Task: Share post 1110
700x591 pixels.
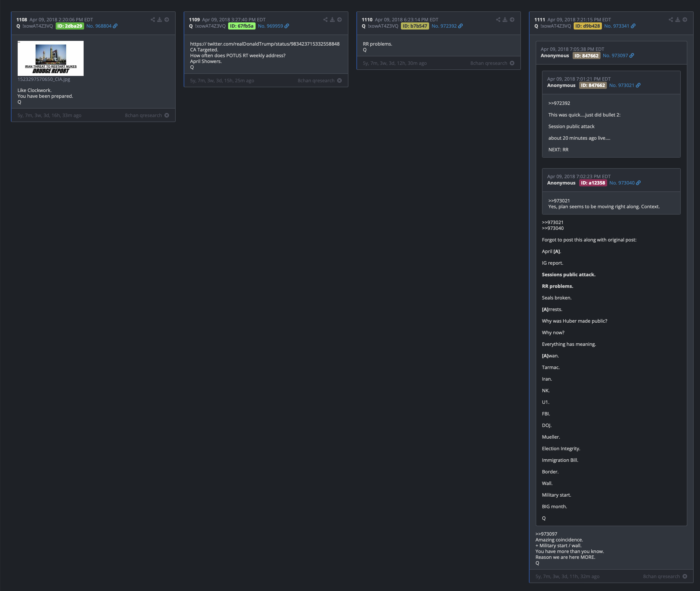Action: pos(498,20)
